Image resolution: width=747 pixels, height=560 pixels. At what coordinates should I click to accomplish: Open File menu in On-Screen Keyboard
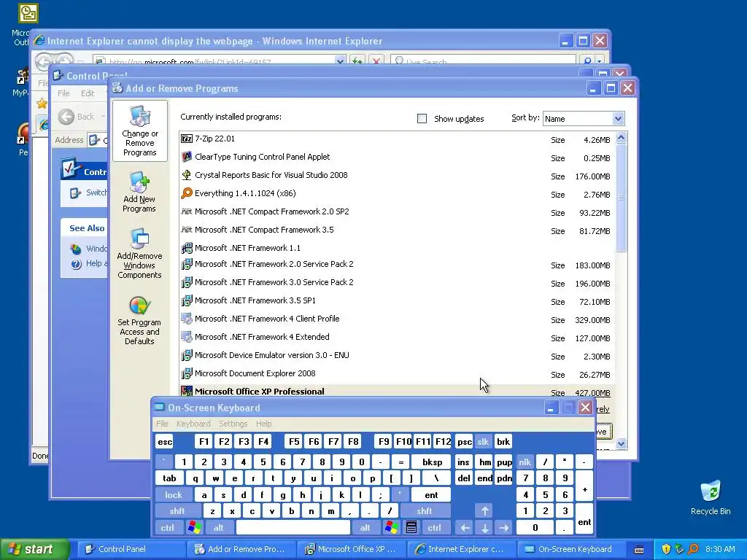tap(162, 424)
